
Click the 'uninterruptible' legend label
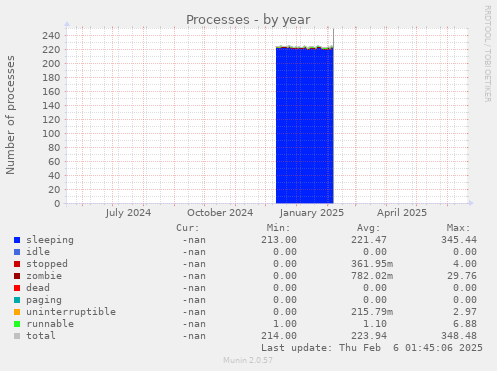71,312
